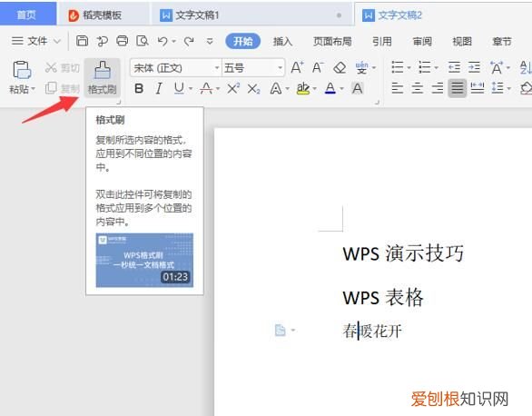The image size is (532, 416).
Task: Click the clear formatting eraser icon
Action: coord(340,67)
